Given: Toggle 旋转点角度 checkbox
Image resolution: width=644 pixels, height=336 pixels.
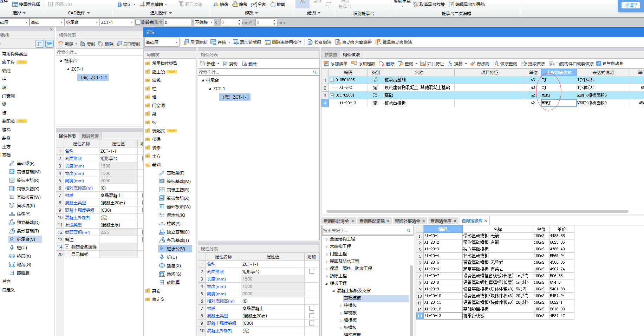Looking at the screenshot, I should click(138, 22).
